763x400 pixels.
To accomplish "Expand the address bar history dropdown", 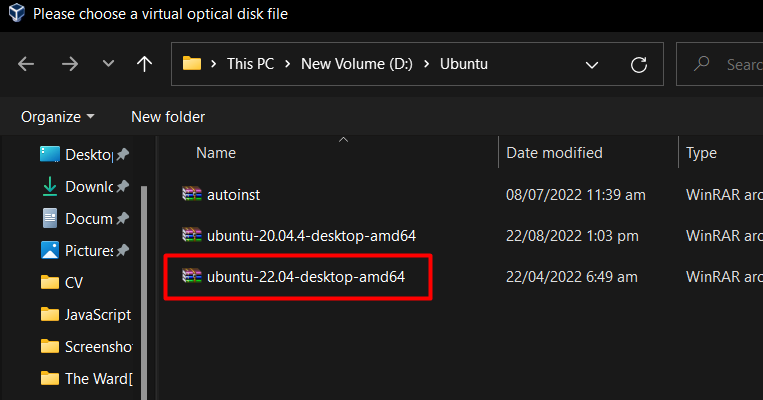I will click(592, 65).
